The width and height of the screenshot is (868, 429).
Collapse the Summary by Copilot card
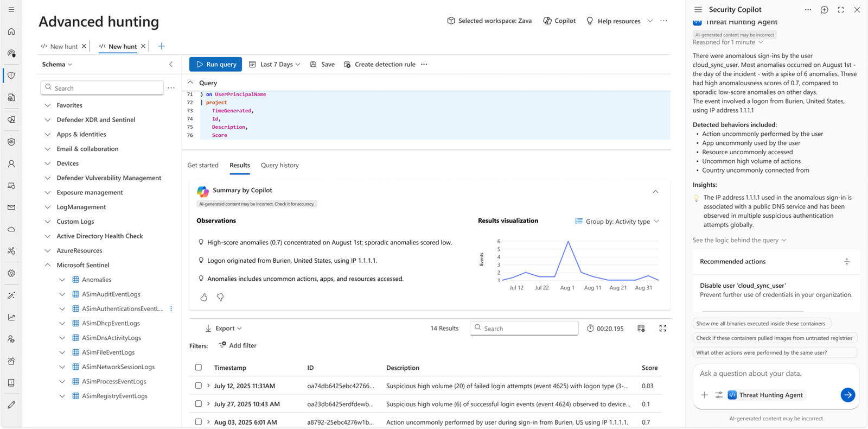[655, 192]
